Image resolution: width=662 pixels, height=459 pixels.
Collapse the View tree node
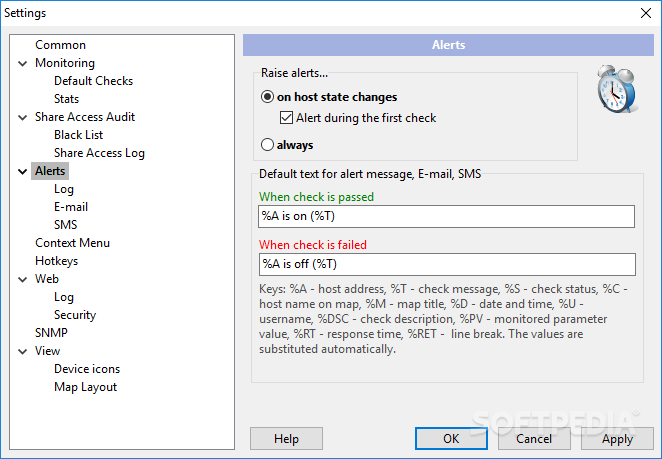[23, 351]
